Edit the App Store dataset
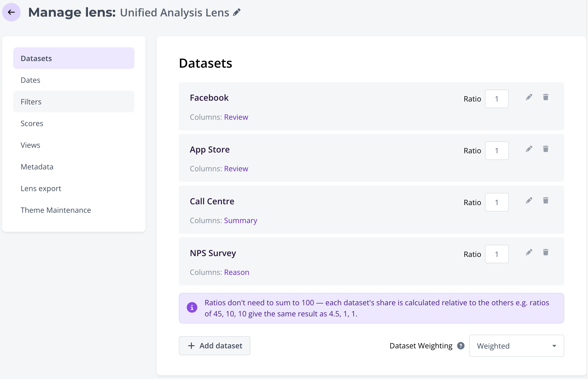Screen dimensions: 588x379 pos(529,149)
